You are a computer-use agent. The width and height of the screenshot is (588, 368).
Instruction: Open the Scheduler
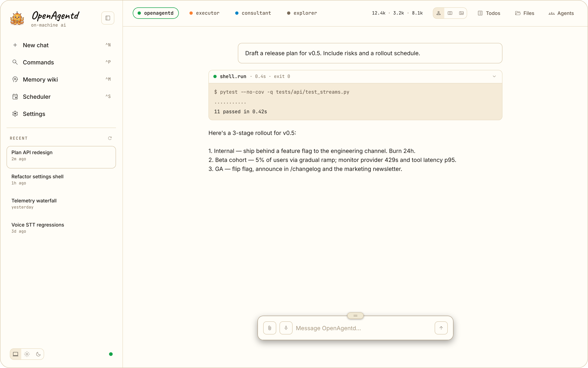coord(61,97)
